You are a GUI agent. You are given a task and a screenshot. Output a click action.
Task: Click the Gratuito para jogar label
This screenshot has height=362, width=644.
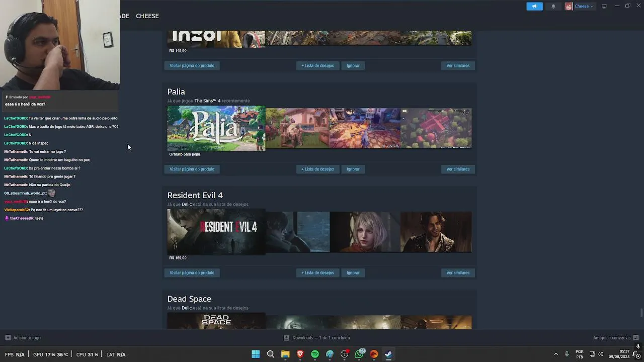pos(185,154)
